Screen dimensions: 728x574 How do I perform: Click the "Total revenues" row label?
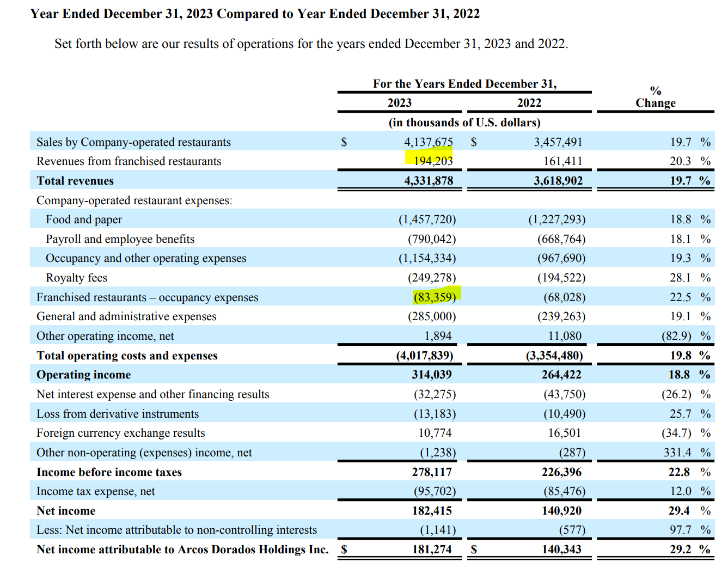(75, 181)
